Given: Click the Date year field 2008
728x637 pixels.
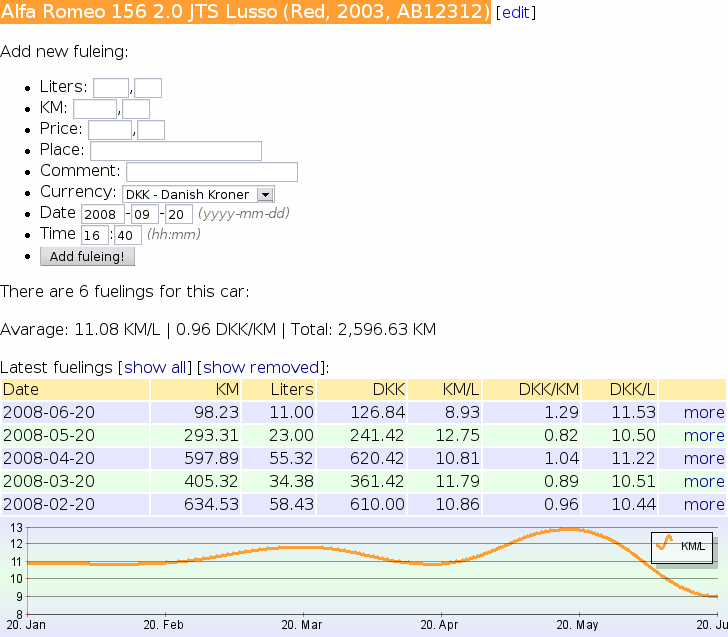Looking at the screenshot, I should tap(103, 214).
